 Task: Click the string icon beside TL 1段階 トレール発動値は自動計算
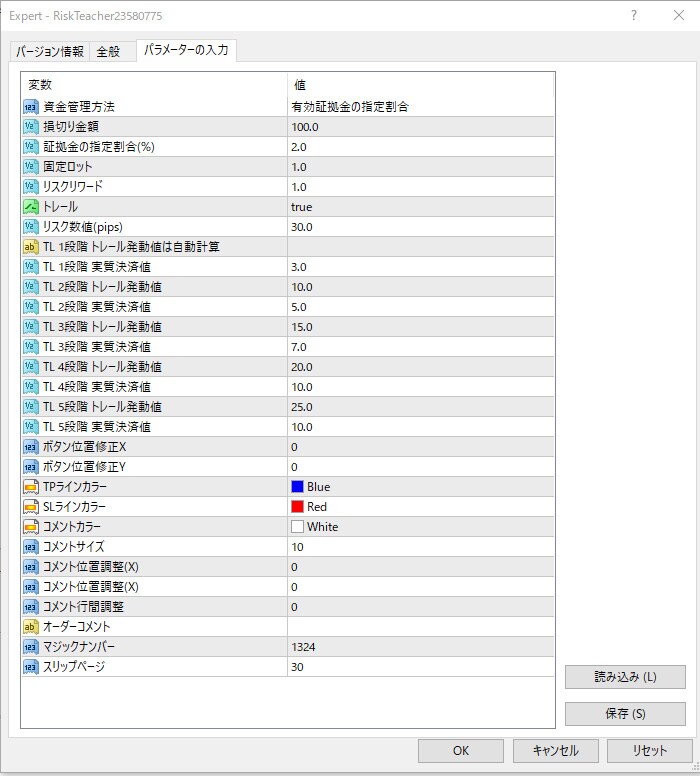31,247
